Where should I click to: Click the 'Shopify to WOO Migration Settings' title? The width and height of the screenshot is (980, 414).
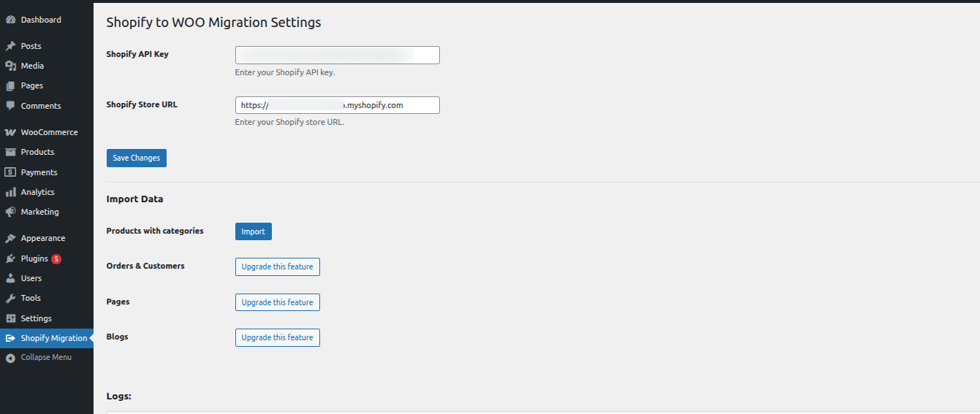(x=213, y=23)
